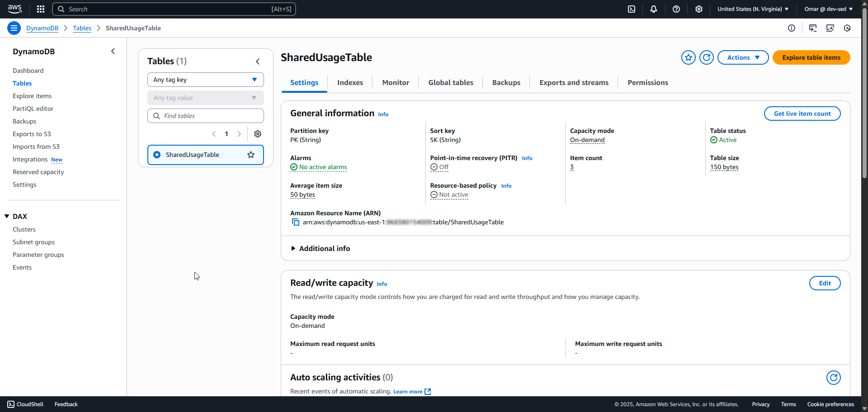Open the Backups tab
The width and height of the screenshot is (868, 412).
[x=506, y=82]
